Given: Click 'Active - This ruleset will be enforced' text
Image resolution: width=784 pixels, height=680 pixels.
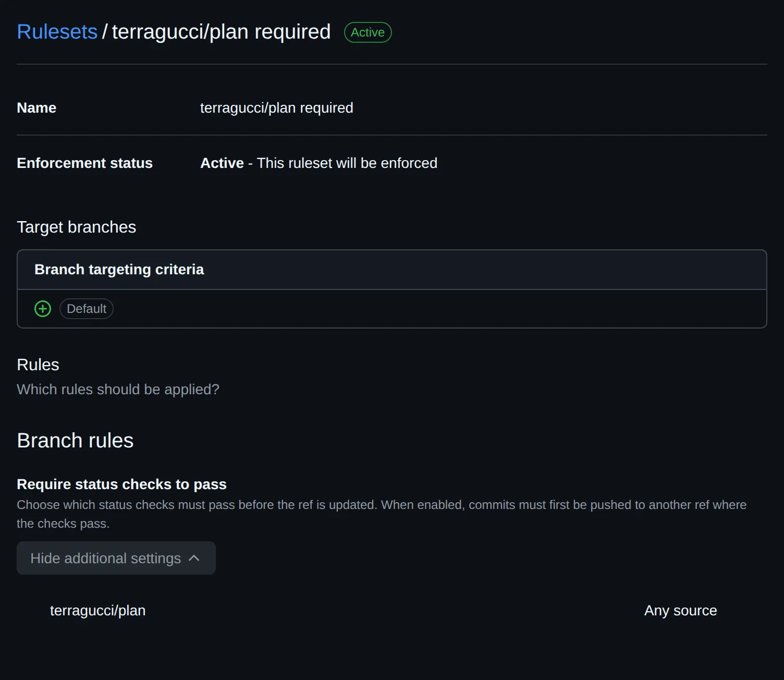Looking at the screenshot, I should 319,163.
